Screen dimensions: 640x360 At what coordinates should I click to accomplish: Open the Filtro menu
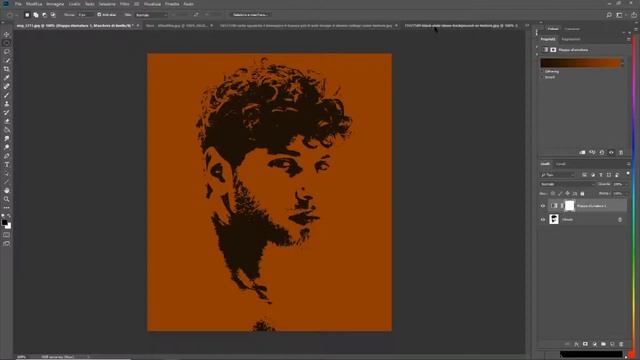pyautogui.click(x=124, y=4)
